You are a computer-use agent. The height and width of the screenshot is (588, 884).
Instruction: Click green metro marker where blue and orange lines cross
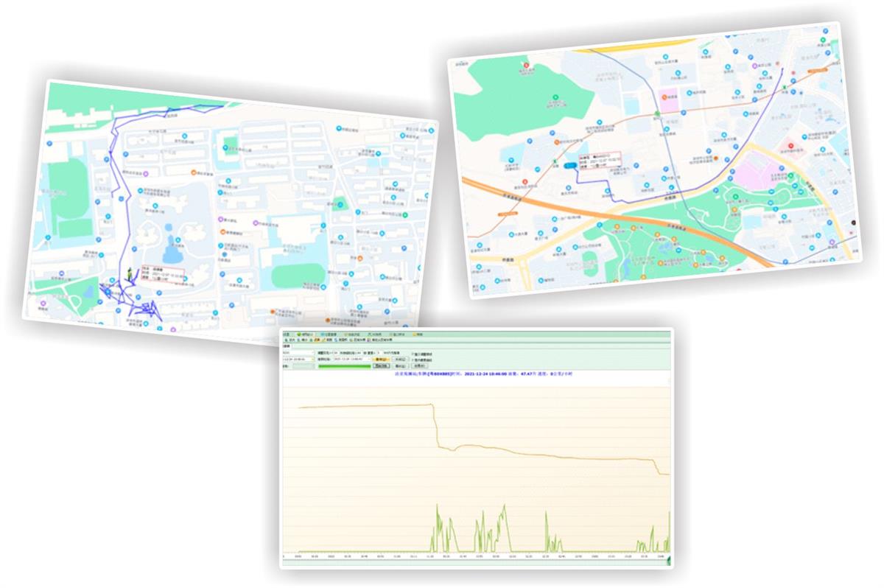tap(656, 113)
